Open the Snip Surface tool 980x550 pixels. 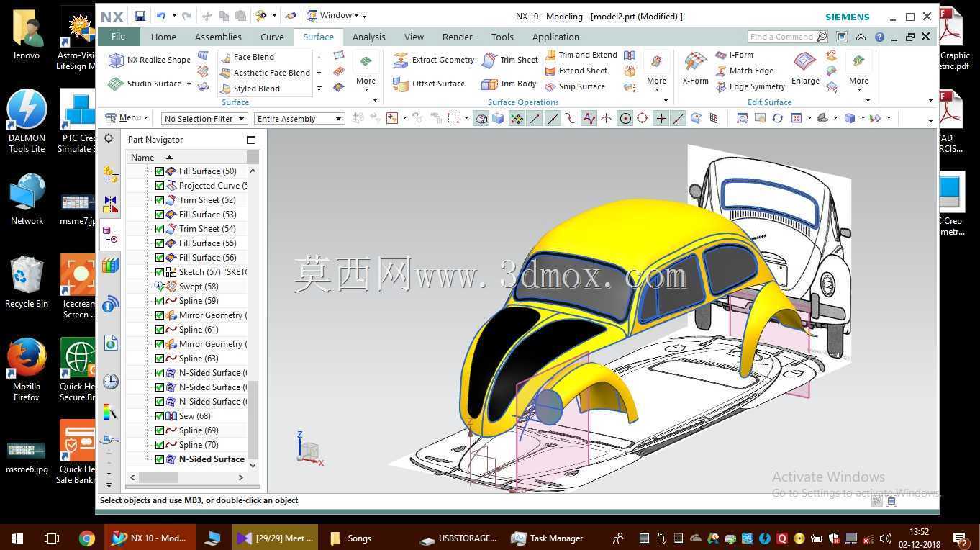(x=575, y=86)
